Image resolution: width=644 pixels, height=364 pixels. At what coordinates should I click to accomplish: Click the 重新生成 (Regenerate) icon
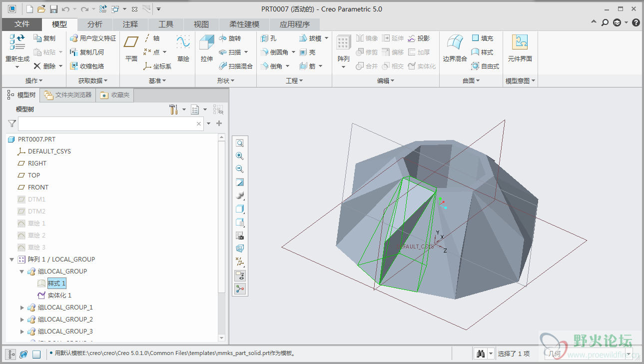click(17, 41)
